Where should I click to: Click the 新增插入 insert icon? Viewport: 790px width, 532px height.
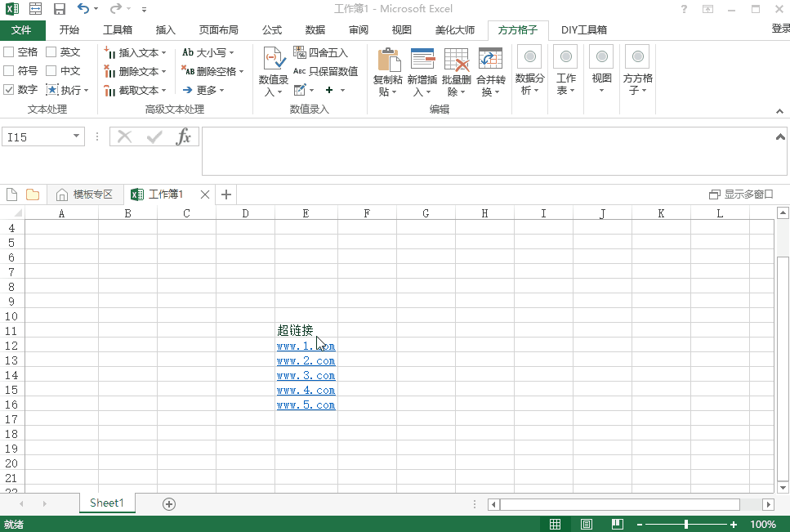pos(422,60)
